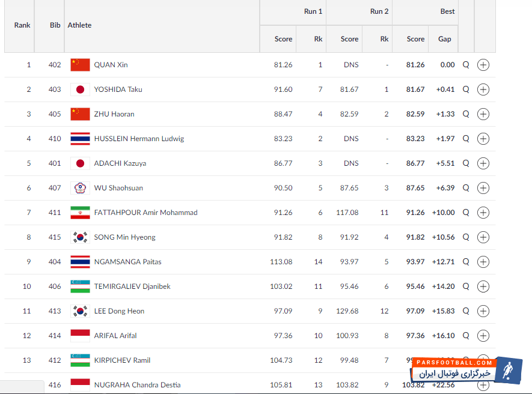Click Korea flag beside SONG Min Hyeong
The height and width of the screenshot is (394, 532).
point(80,237)
